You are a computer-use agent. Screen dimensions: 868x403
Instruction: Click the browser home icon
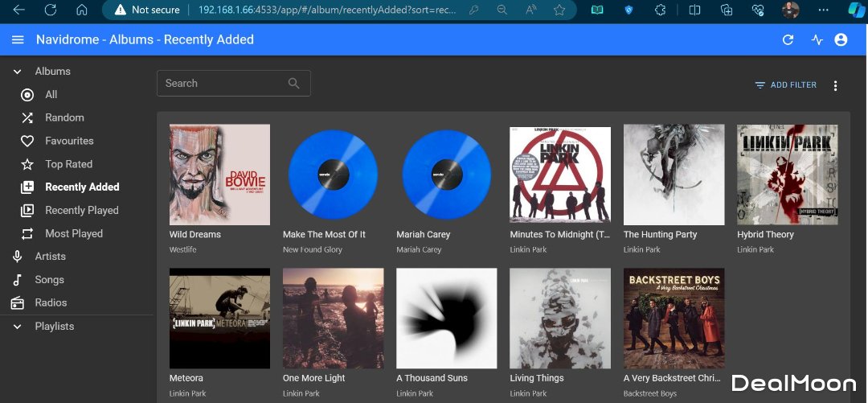81,10
